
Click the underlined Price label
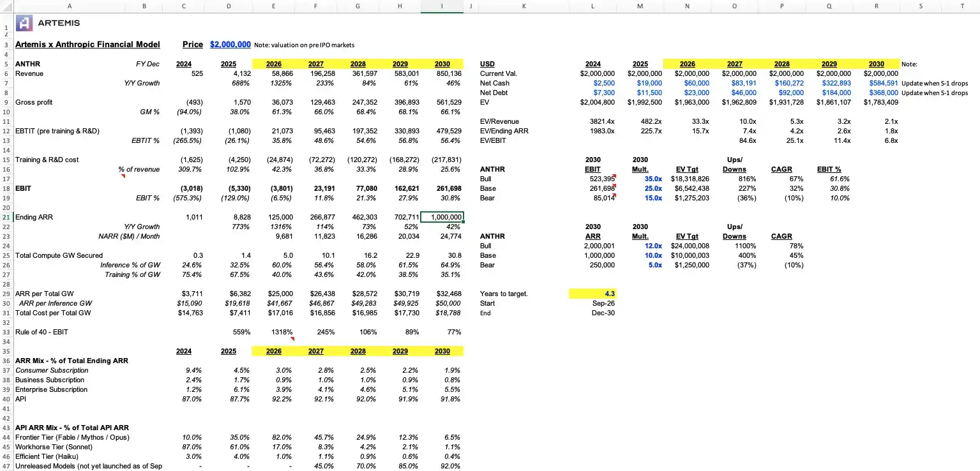pos(193,45)
